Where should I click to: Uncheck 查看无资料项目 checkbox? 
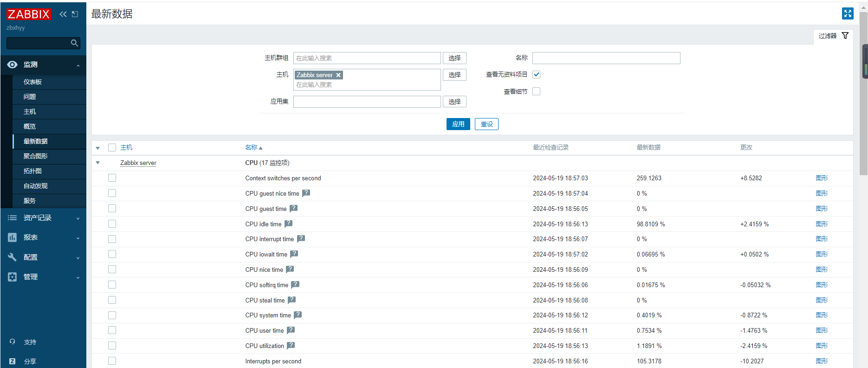(x=537, y=74)
